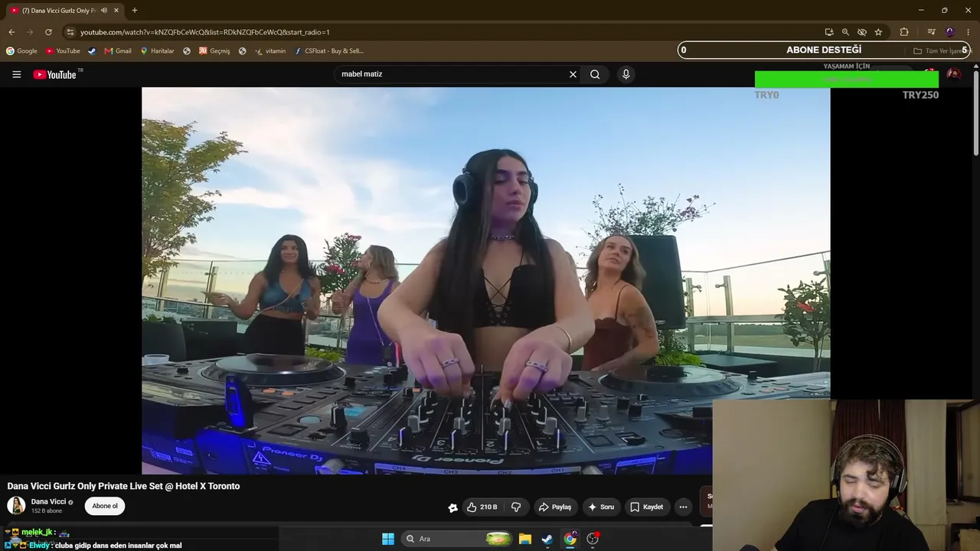Screen dimensions: 980x551
Task: Click the '152 B abone' subscriber count
Action: 47,511
